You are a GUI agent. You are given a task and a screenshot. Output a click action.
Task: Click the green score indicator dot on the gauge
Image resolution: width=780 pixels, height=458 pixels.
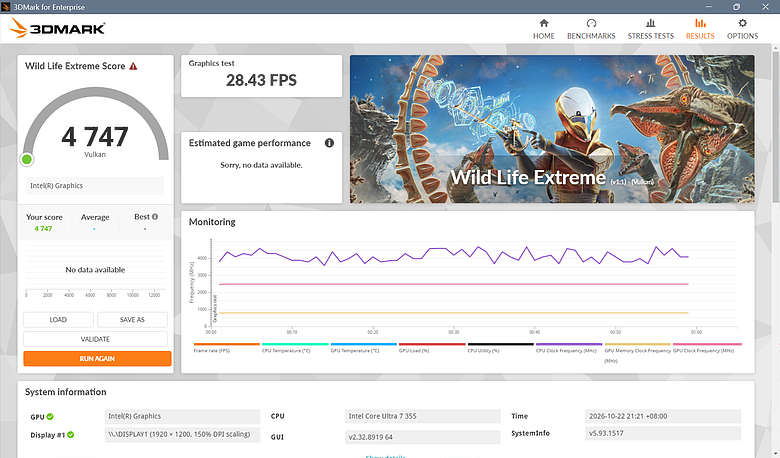pyautogui.click(x=27, y=160)
